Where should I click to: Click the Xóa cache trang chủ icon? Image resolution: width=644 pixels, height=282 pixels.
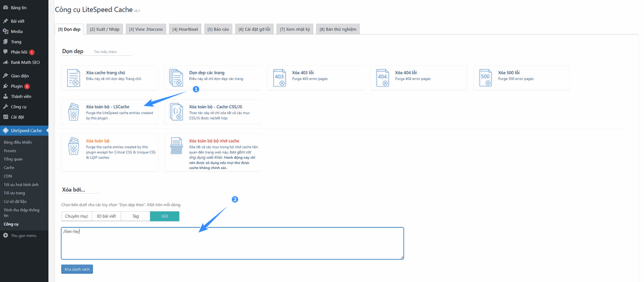[74, 78]
